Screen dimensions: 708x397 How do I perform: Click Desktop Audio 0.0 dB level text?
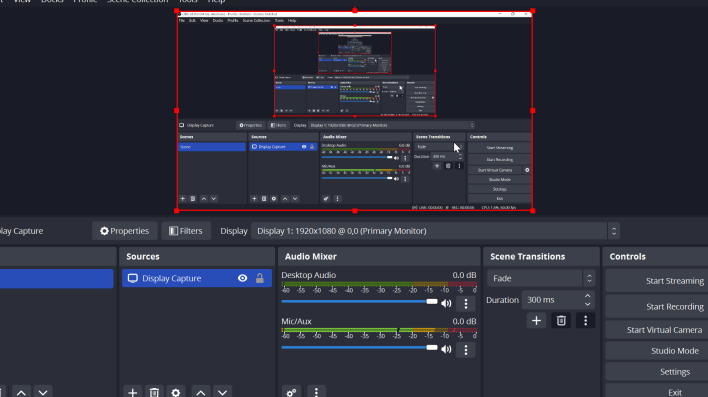tap(464, 275)
